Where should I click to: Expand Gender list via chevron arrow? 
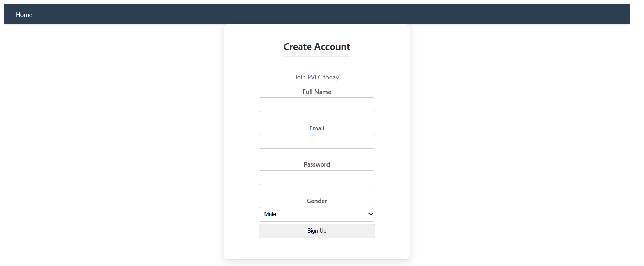coord(371,214)
